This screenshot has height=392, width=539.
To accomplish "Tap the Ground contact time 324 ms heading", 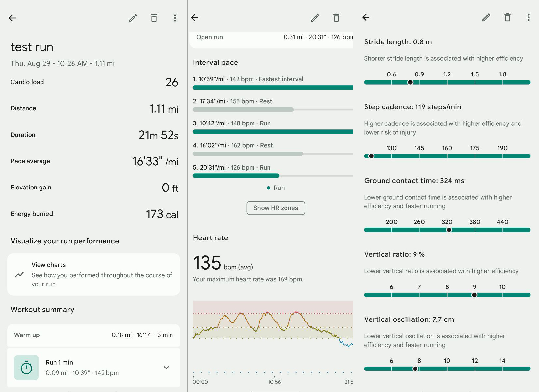I will pyautogui.click(x=414, y=181).
